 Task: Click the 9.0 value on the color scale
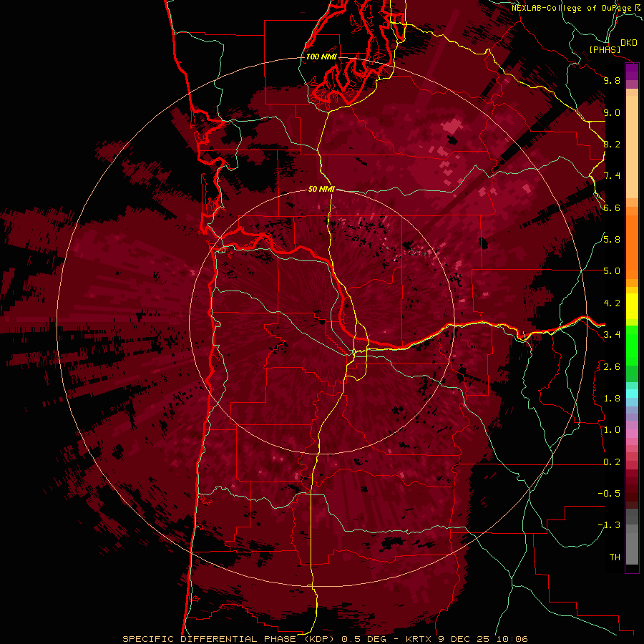[612, 112]
